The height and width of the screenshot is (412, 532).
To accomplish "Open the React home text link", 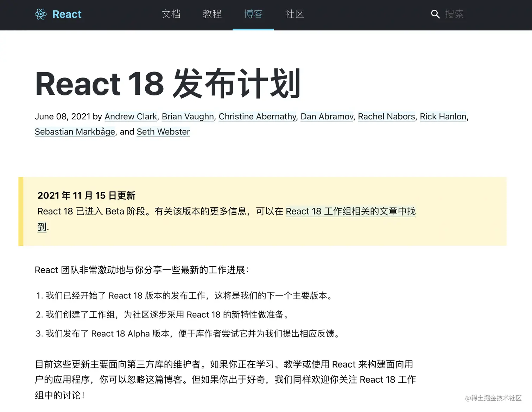I will pos(67,14).
